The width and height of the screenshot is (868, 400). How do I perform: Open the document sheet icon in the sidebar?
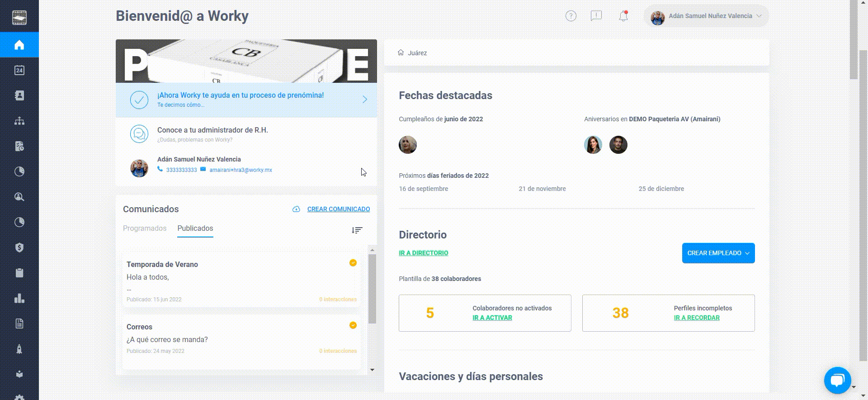coord(19,324)
